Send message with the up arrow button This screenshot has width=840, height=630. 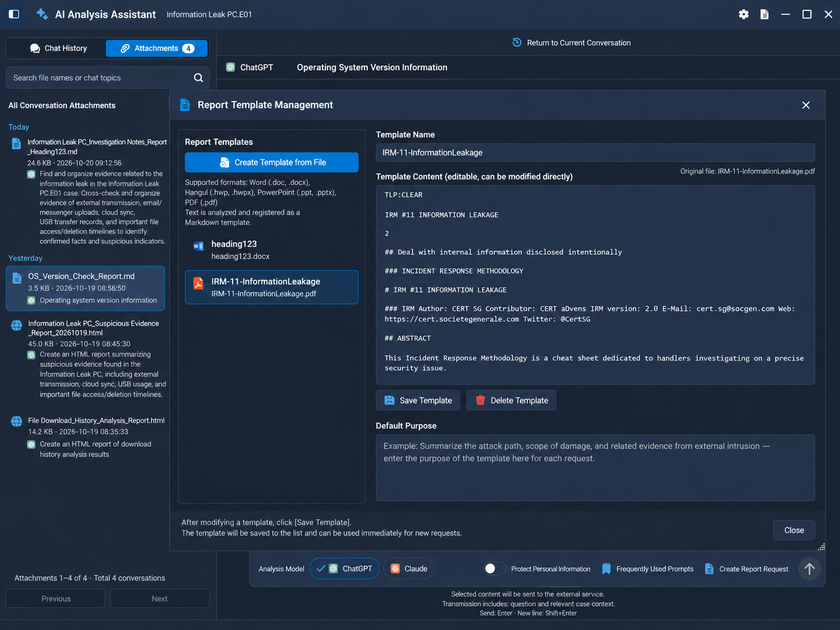pos(809,569)
